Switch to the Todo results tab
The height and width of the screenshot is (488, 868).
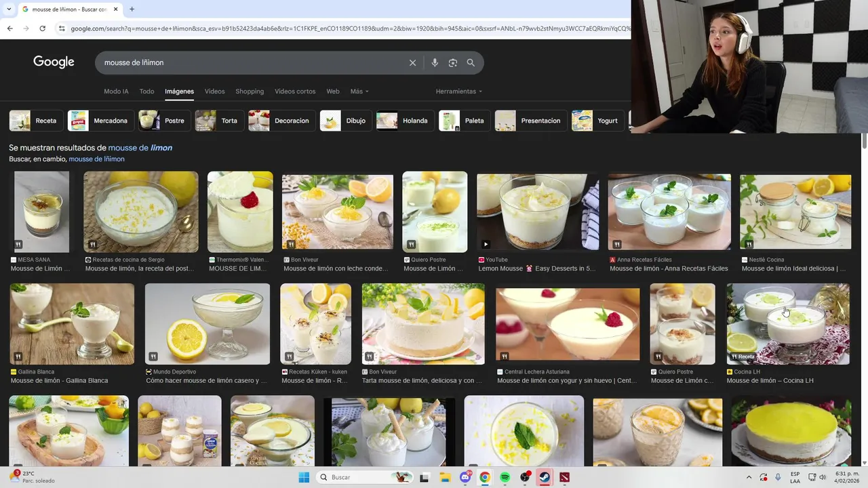[146, 91]
